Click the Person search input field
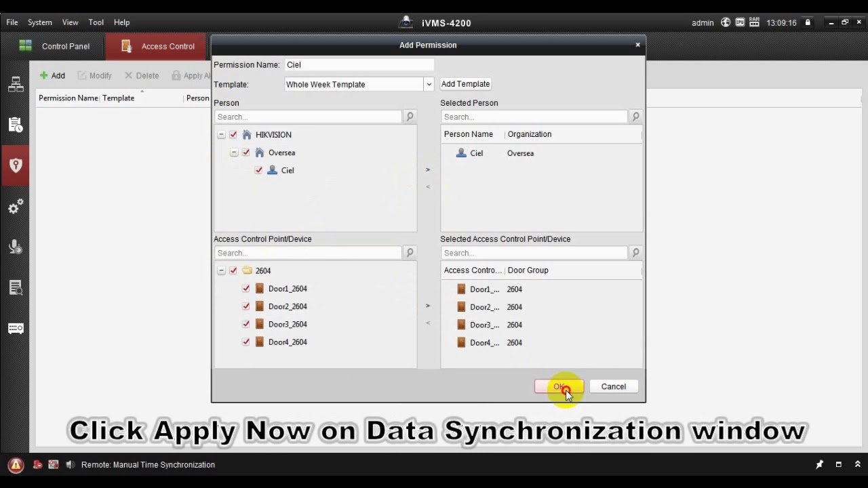The width and height of the screenshot is (868, 488). pyautogui.click(x=309, y=117)
